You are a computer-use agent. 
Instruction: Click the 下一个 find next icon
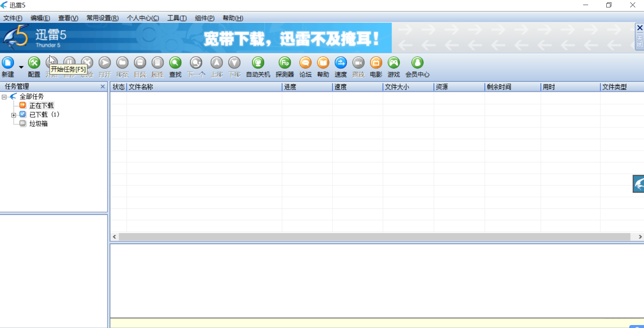196,63
